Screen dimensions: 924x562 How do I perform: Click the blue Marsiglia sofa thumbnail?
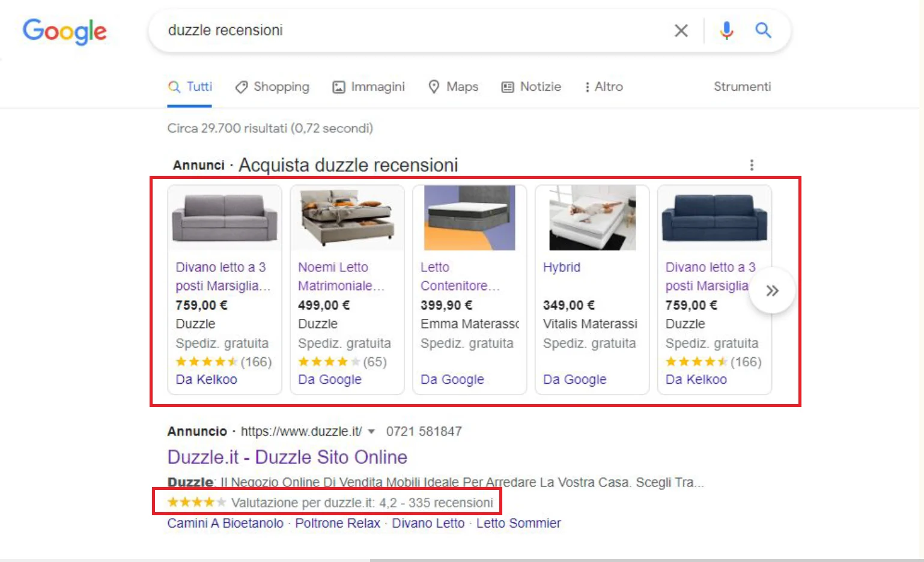click(x=714, y=218)
